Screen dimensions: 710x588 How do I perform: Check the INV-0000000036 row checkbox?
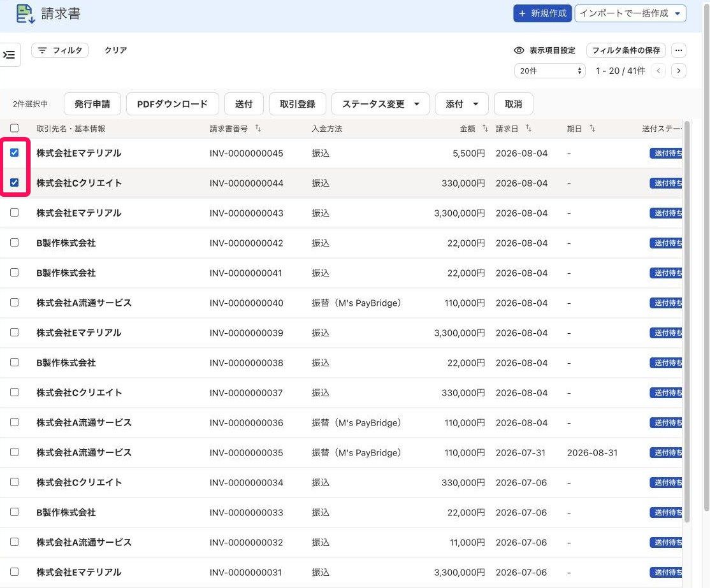click(x=15, y=422)
